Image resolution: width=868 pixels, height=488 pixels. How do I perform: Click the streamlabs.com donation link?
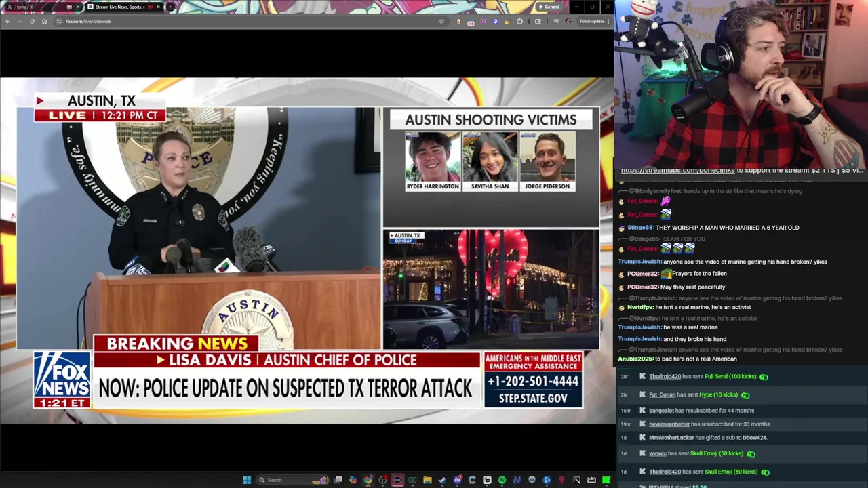(677, 170)
